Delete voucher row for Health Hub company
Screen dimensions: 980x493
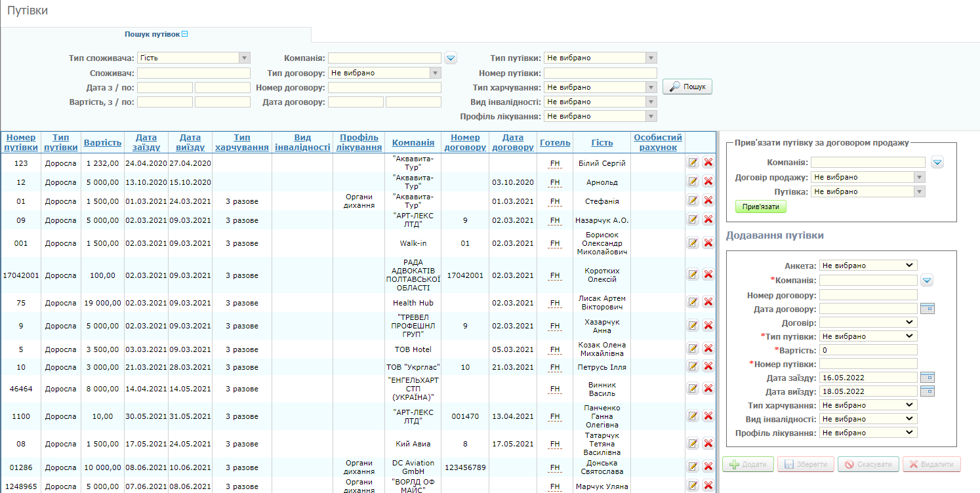click(x=708, y=302)
